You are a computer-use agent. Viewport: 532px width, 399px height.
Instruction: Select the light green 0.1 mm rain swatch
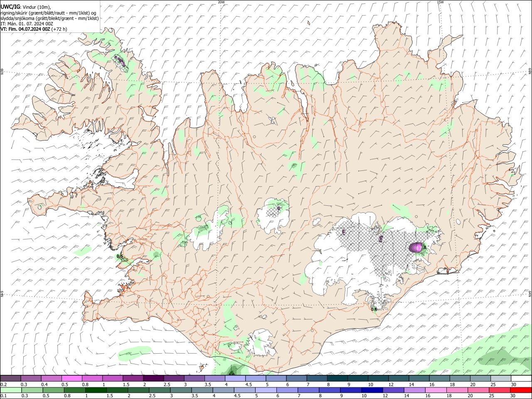[x=11, y=390]
